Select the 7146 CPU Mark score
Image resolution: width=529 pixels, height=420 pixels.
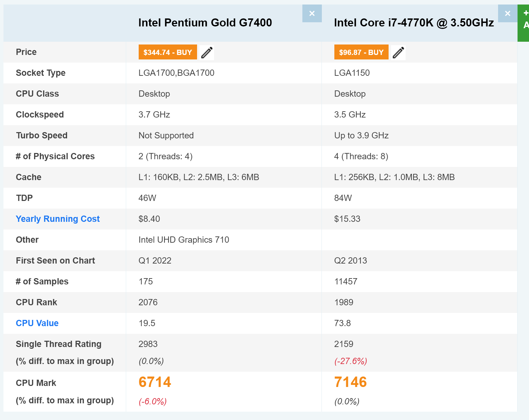tap(350, 382)
